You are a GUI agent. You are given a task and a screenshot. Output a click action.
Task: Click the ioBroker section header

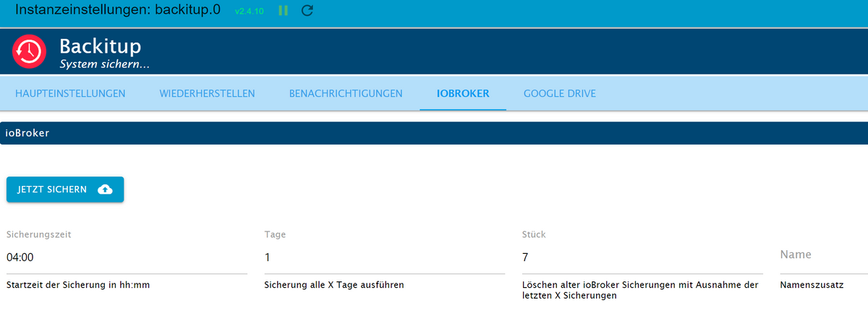[x=434, y=133]
